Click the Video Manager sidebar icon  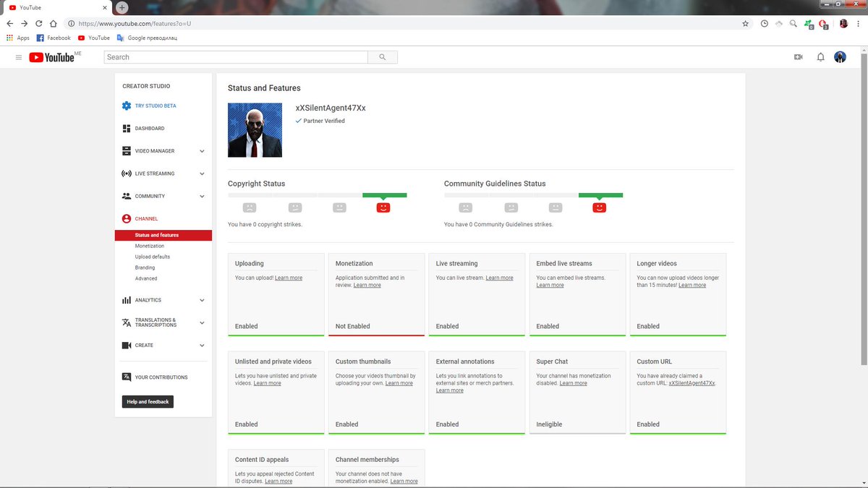pyautogui.click(x=127, y=151)
